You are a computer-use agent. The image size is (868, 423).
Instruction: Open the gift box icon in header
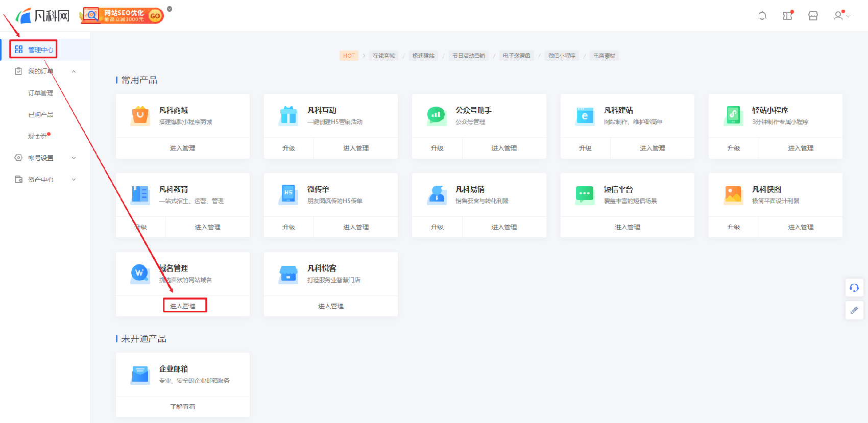[x=788, y=16]
